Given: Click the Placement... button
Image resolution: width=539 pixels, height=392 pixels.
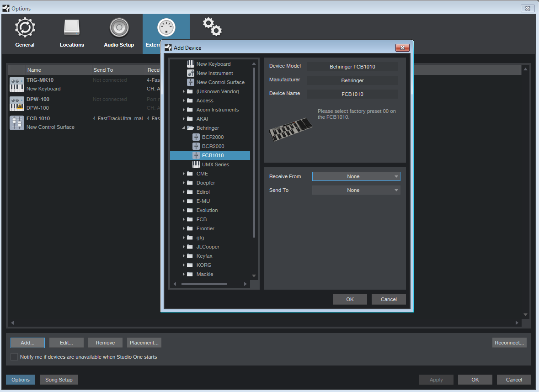Looking at the screenshot, I should 144,343.
